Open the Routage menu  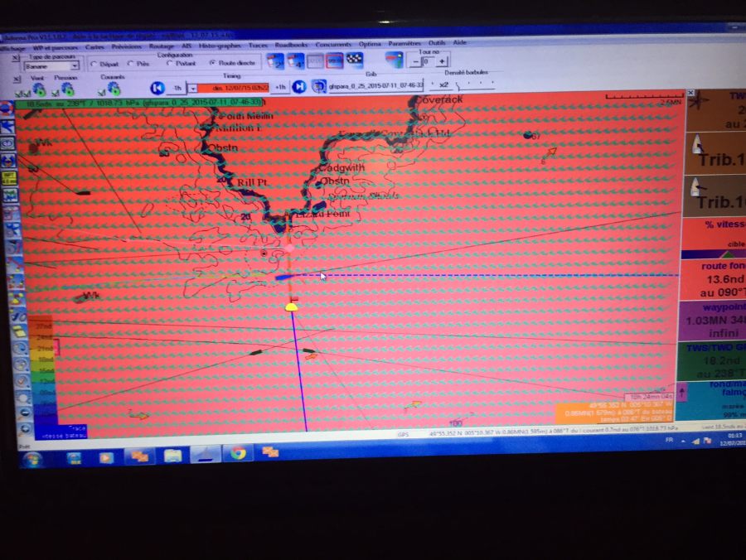click(x=161, y=43)
